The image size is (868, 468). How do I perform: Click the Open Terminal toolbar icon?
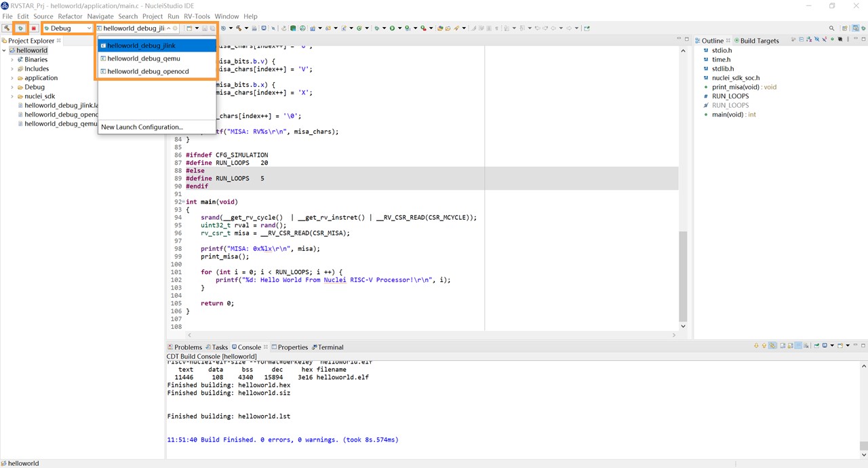pos(264,28)
